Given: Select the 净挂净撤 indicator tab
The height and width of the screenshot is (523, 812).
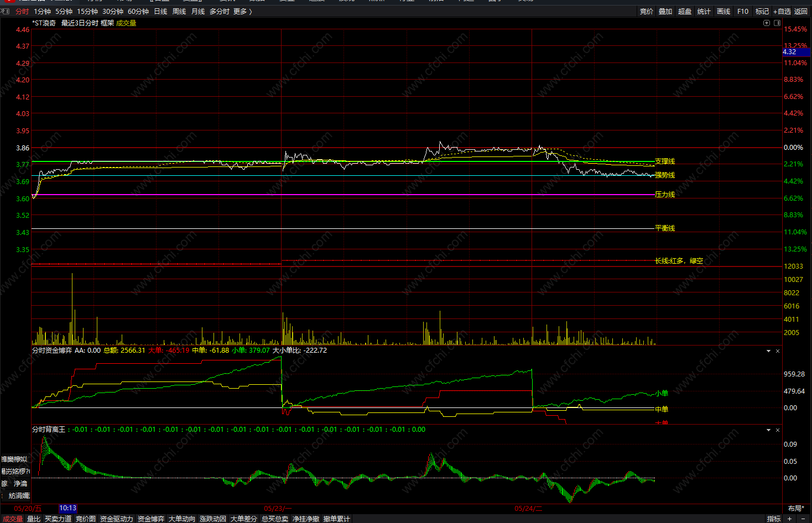Looking at the screenshot, I should click(306, 519).
